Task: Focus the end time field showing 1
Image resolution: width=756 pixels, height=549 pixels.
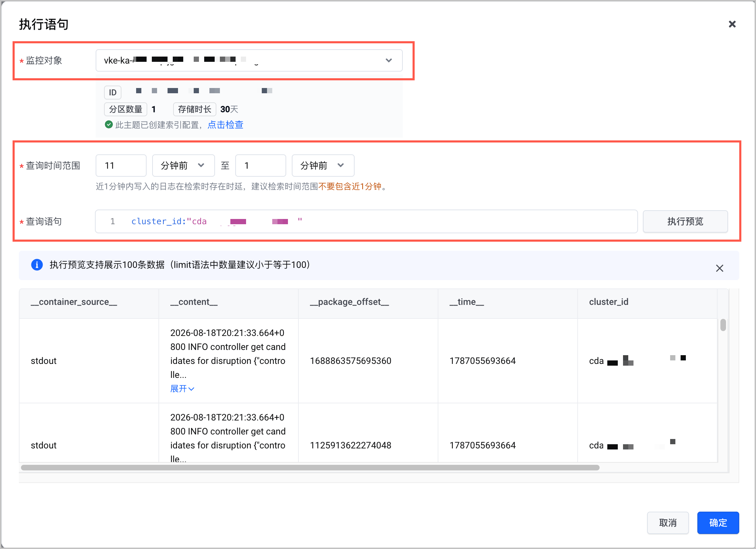Action: tap(261, 166)
